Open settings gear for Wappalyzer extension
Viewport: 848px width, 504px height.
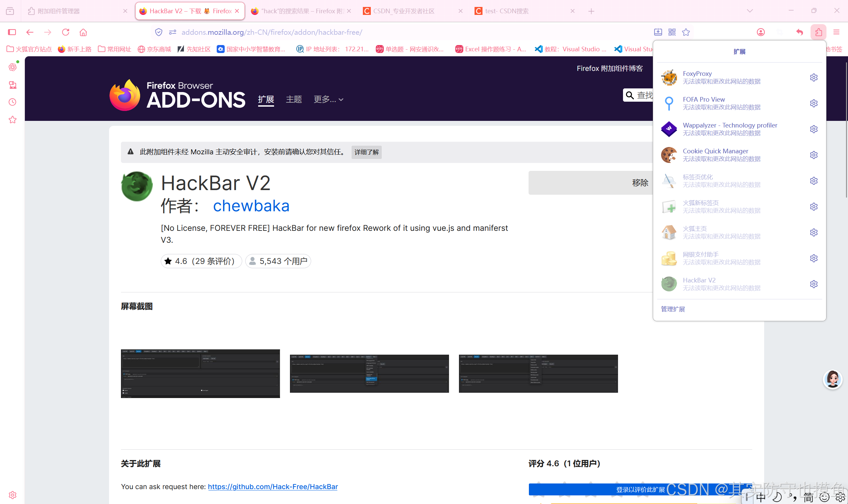coord(814,129)
